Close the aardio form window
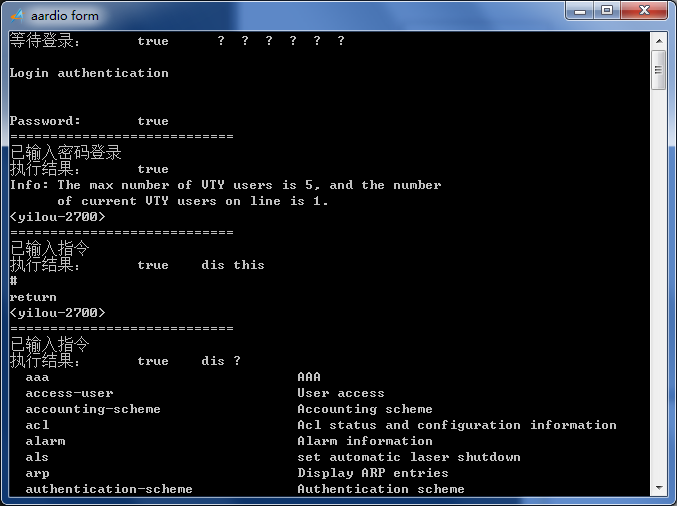Screen dimensions: 677x506 [x=644, y=11]
